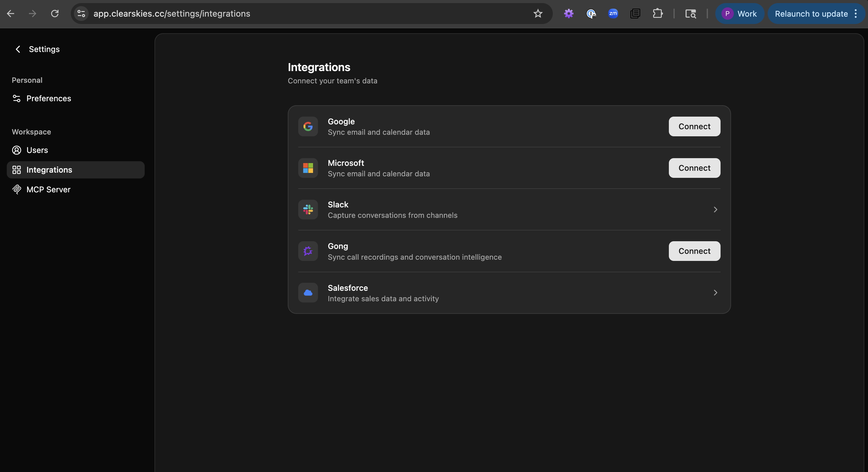Click the address bar URL
This screenshot has width=868, height=472.
[x=171, y=14]
